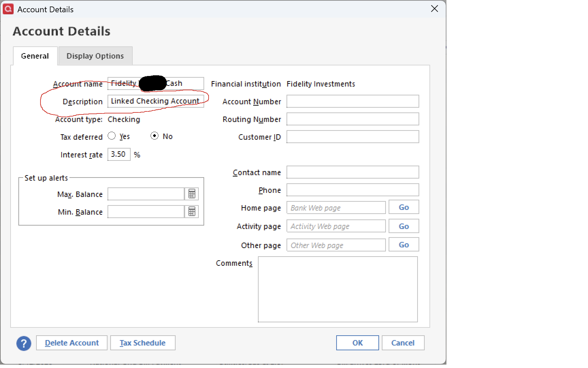Cancel the Account Details dialog
This screenshot has height=368, width=588.
pos(403,343)
